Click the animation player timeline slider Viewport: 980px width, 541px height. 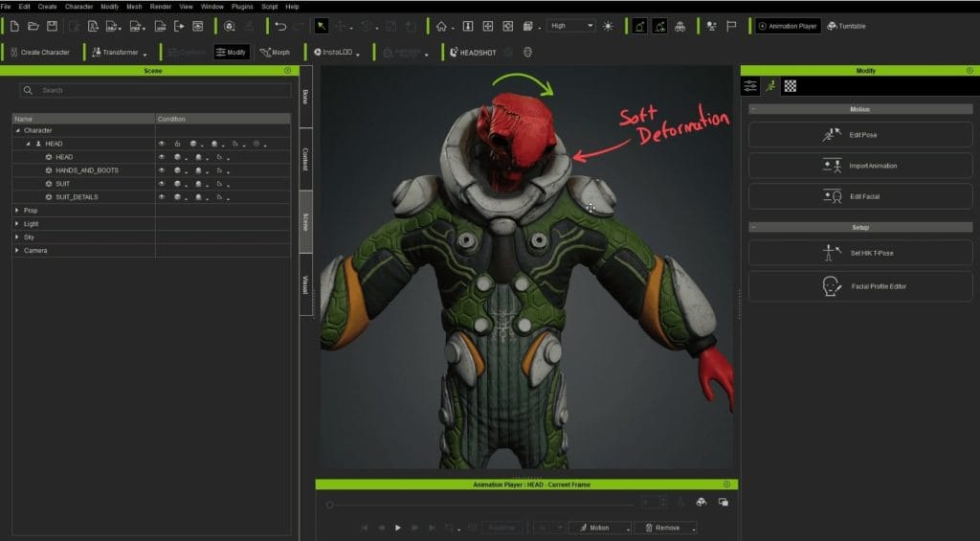pyautogui.click(x=479, y=504)
